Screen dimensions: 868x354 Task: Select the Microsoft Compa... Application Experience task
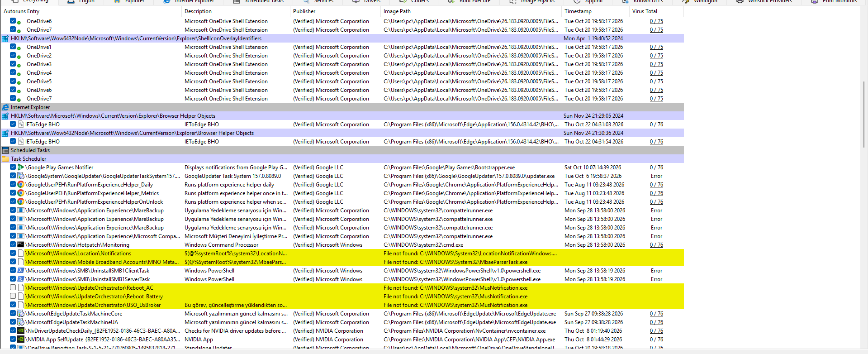(x=103, y=236)
